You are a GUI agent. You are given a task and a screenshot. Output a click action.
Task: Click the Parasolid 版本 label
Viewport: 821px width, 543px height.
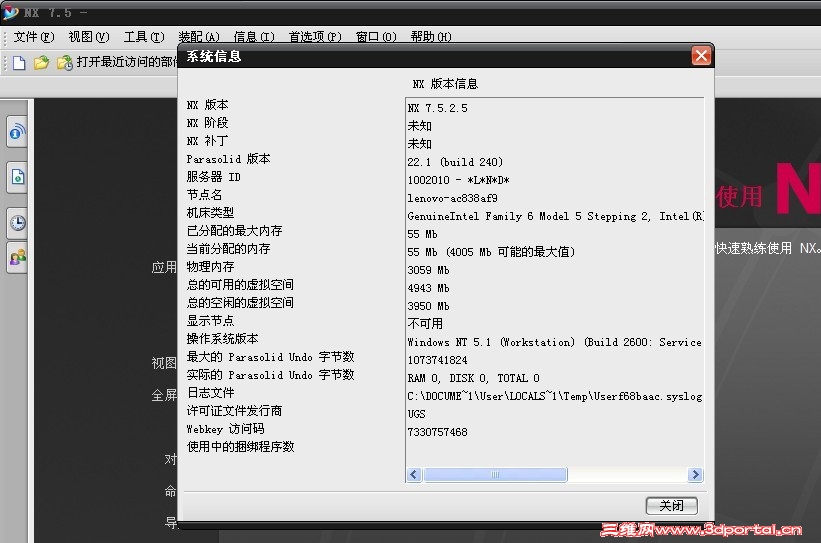[x=228, y=159]
